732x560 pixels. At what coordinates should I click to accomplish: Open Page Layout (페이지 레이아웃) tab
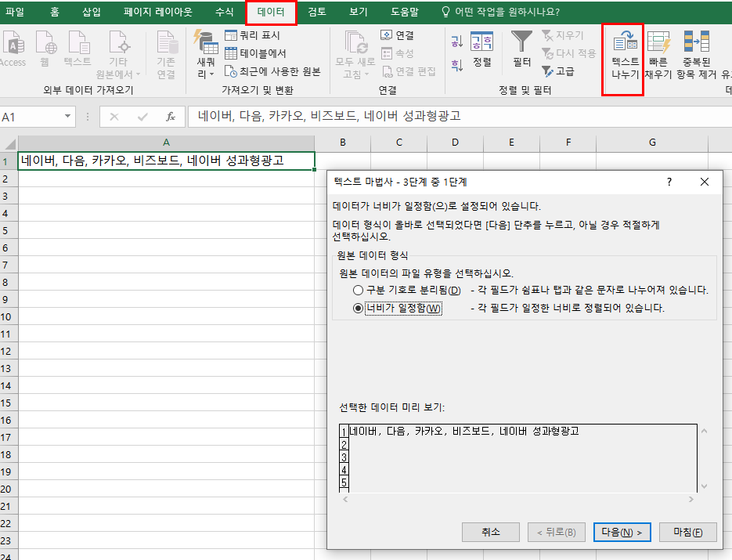pos(158,12)
